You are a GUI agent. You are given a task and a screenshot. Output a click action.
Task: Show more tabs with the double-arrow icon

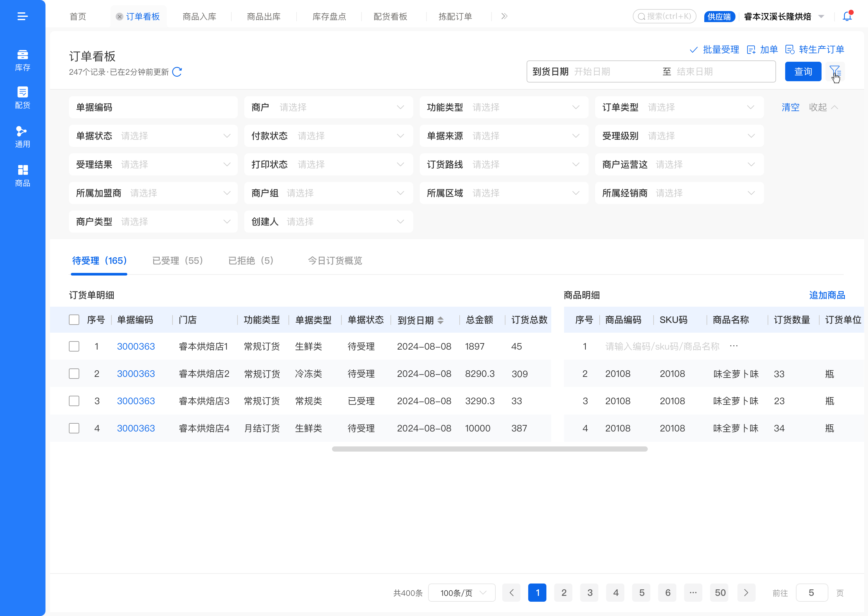tap(504, 16)
